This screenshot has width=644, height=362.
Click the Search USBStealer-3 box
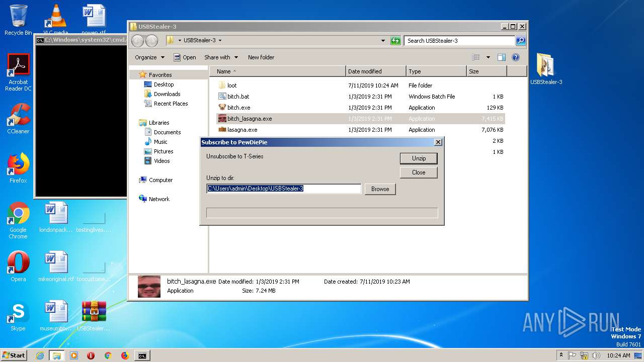pos(459,41)
